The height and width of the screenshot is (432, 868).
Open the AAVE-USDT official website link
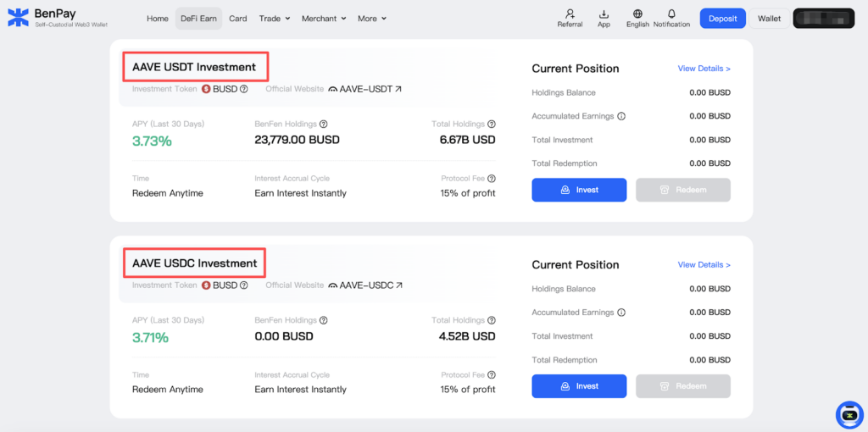point(365,89)
